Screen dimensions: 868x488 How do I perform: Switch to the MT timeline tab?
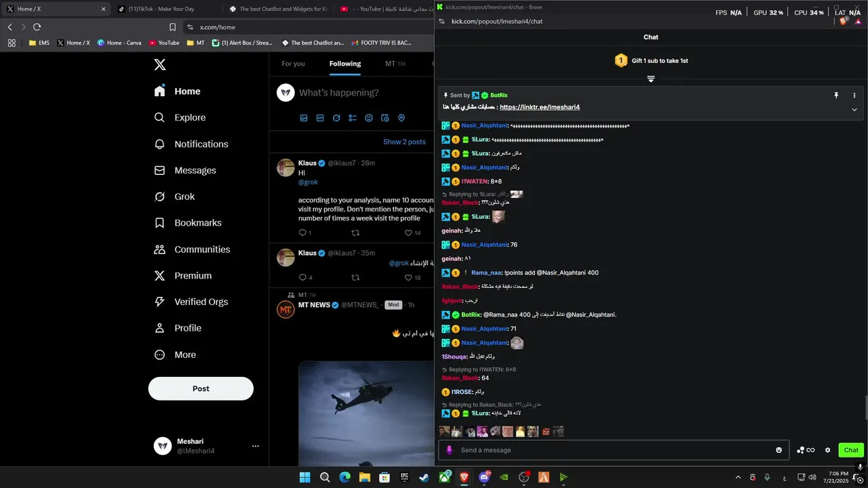click(x=395, y=64)
